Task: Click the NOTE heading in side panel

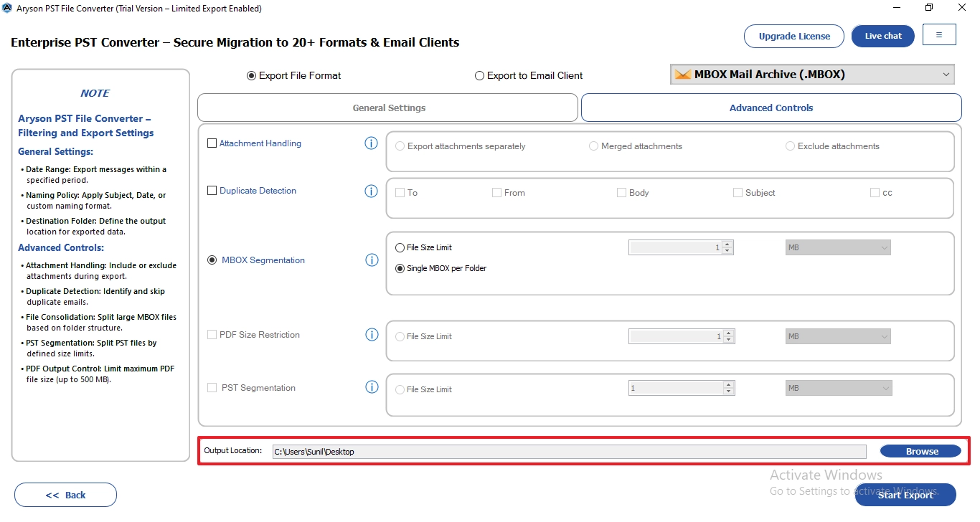Action: [x=95, y=93]
